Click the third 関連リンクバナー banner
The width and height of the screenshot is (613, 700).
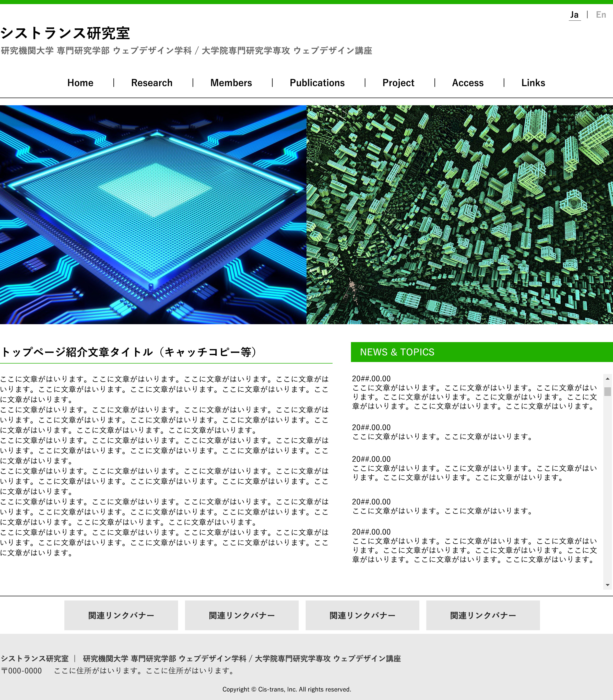pos(362,615)
